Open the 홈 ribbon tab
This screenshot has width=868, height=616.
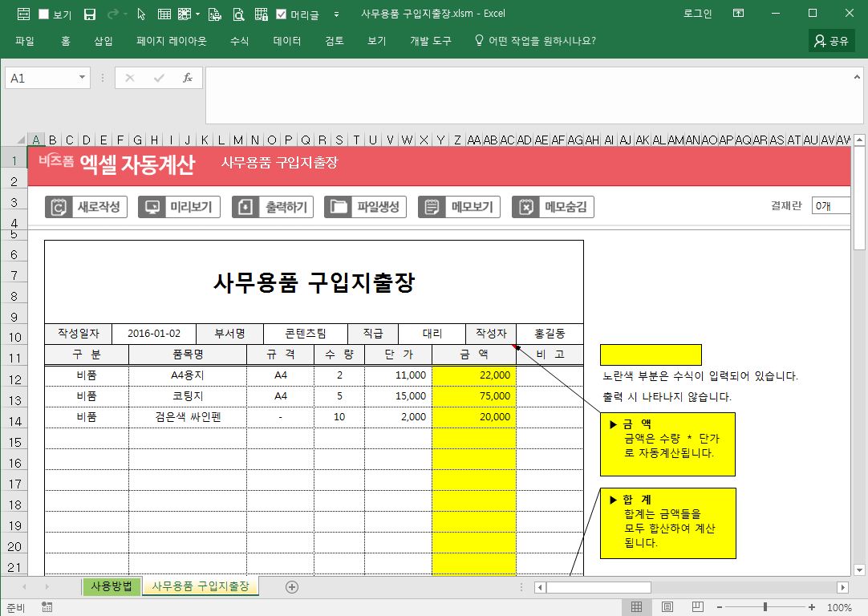[66, 40]
